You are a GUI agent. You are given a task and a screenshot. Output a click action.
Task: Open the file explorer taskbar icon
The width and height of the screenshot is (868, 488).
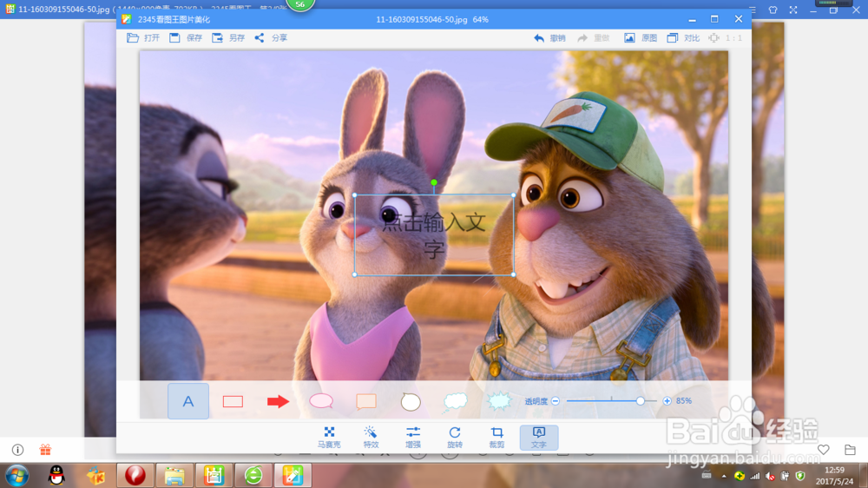pos(174,476)
